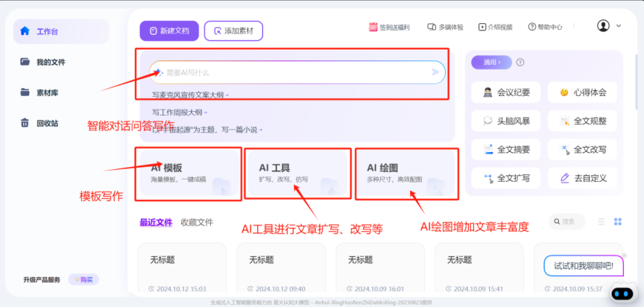644x307 pixels.
Task: Expand the account menu chevron
Action: point(619,26)
